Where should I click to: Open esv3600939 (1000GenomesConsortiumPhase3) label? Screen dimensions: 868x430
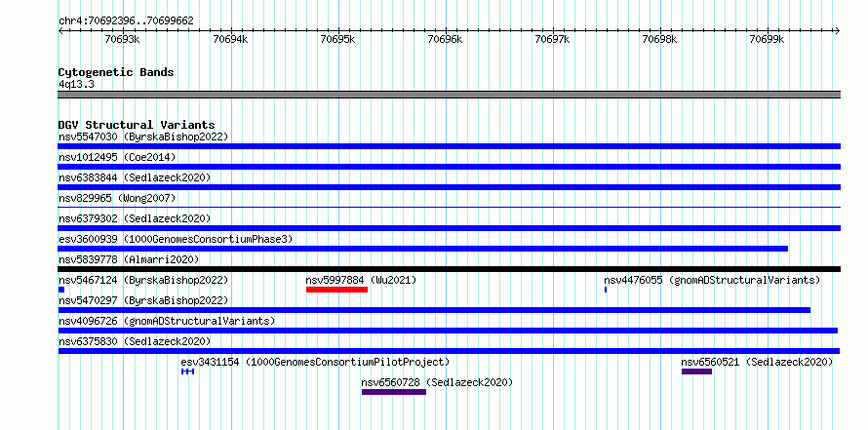point(176,239)
